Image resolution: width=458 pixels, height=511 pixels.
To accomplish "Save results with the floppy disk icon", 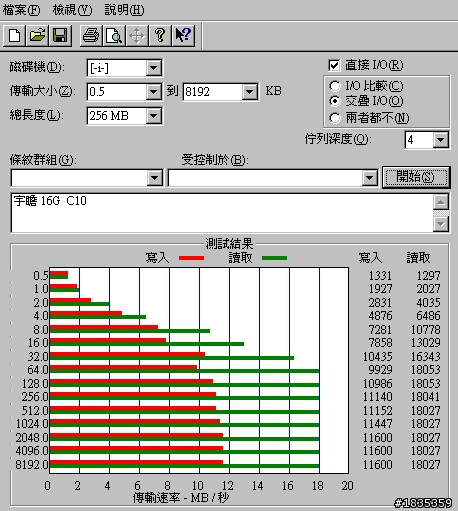I will point(60,35).
